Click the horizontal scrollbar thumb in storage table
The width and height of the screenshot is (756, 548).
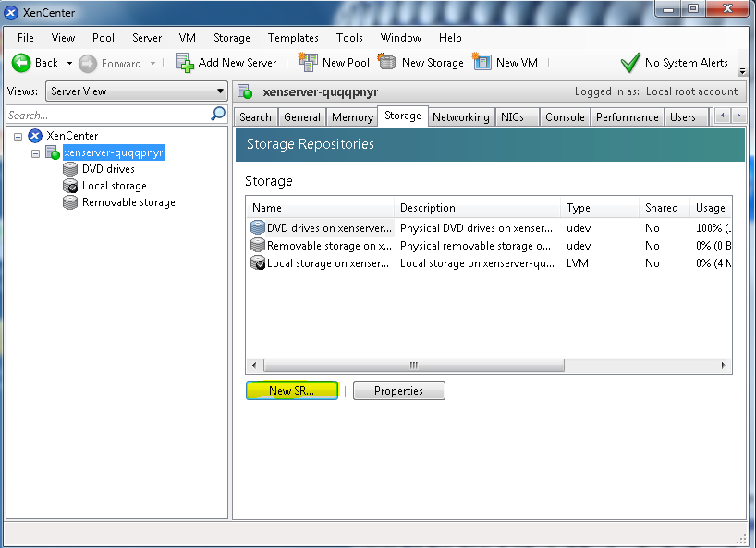coord(414,365)
